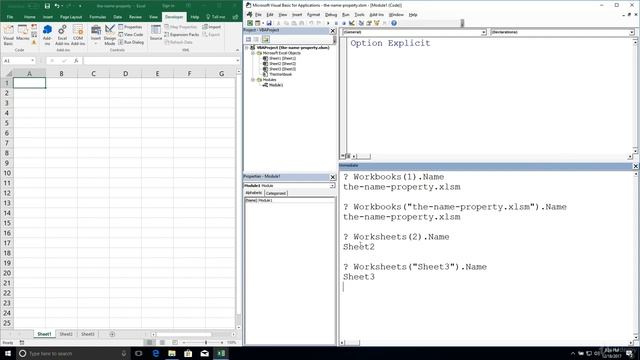The width and height of the screenshot is (640, 360).
Task: Click the XML Source button in ribbon
Action: coord(156,33)
